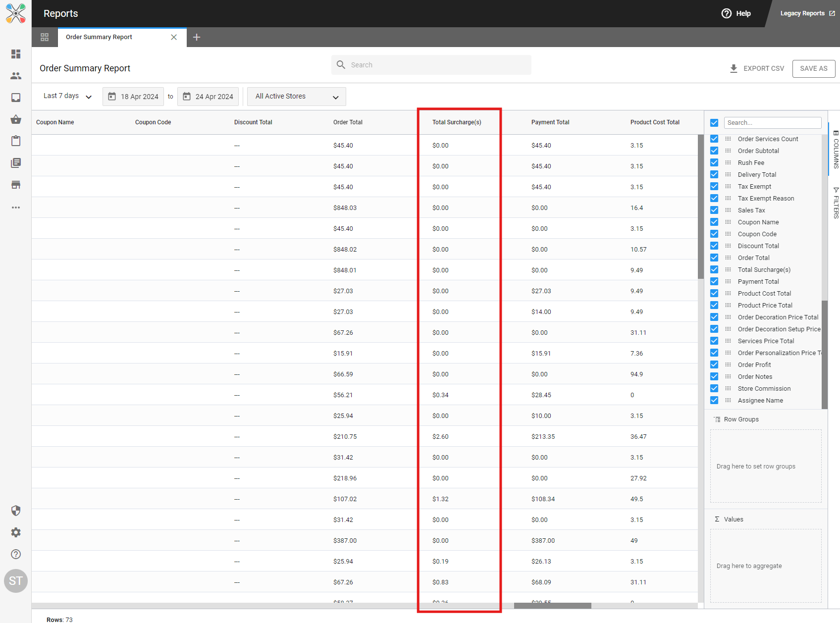Click the storefront icon in sidebar
The image size is (840, 623).
point(16,185)
